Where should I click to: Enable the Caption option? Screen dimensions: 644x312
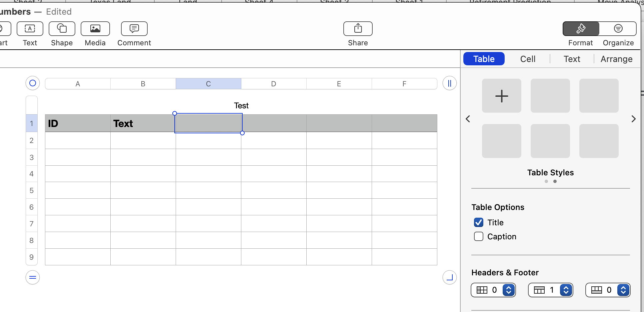[479, 236]
